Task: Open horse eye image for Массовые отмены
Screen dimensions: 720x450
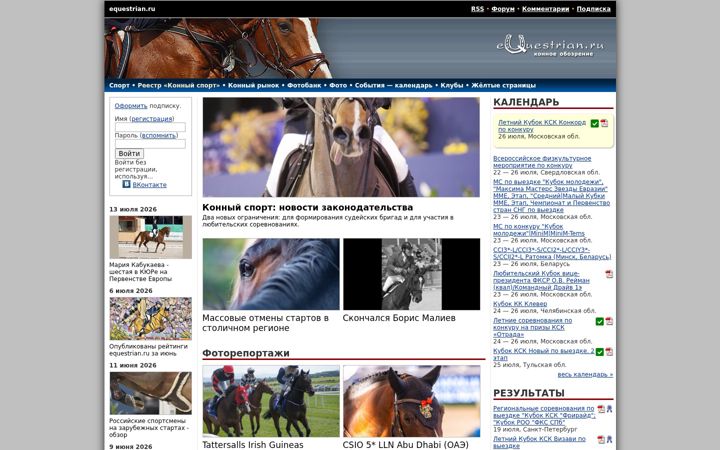Action: [x=271, y=274]
